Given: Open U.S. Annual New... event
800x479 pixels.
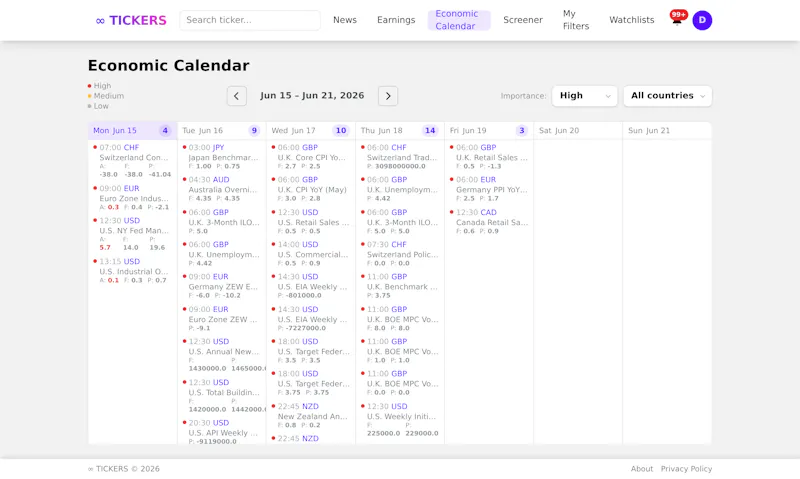Looking at the screenshot, I should point(221,356).
